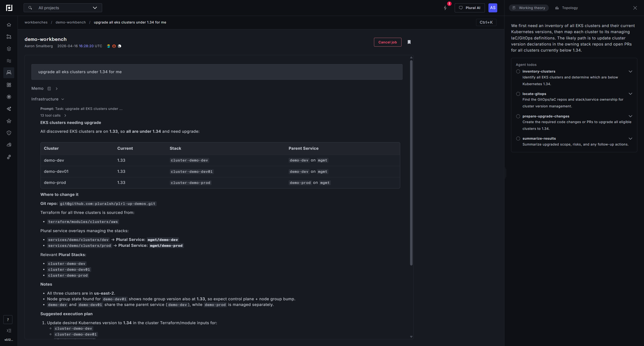The height and width of the screenshot is (346, 644).
Task: Select the Working theory tab
Action: 529,8
